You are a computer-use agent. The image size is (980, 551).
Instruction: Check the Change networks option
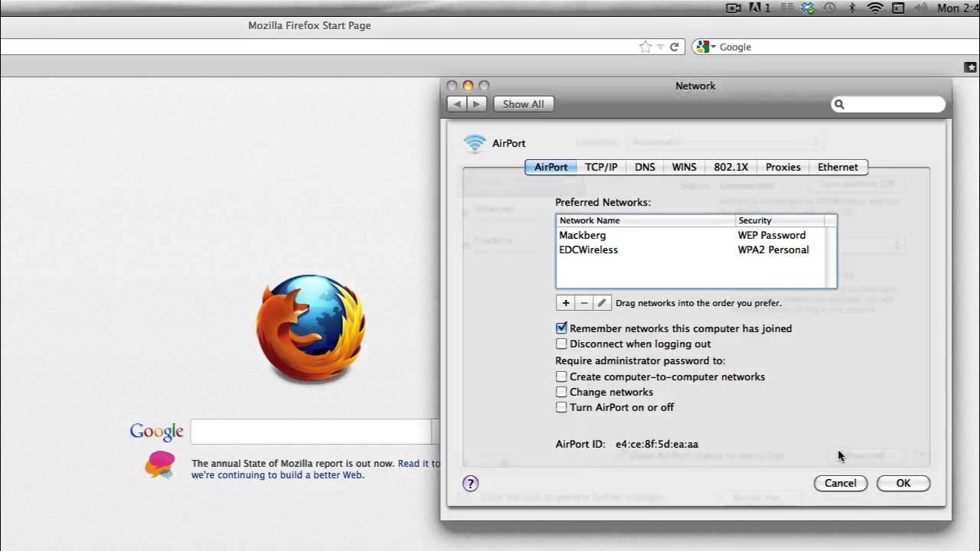(562, 392)
